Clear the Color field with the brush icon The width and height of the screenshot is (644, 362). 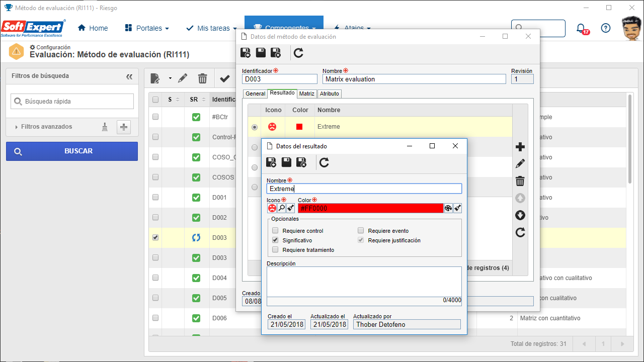coord(457,208)
